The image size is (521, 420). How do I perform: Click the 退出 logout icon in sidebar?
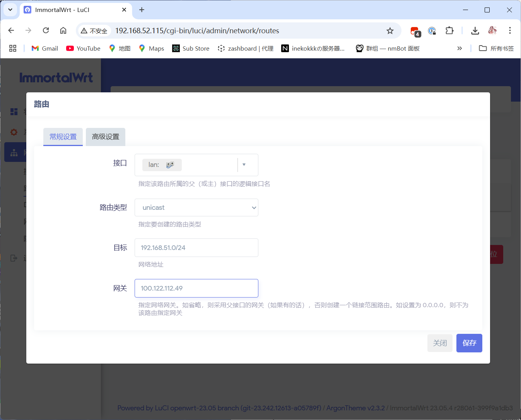(14, 258)
